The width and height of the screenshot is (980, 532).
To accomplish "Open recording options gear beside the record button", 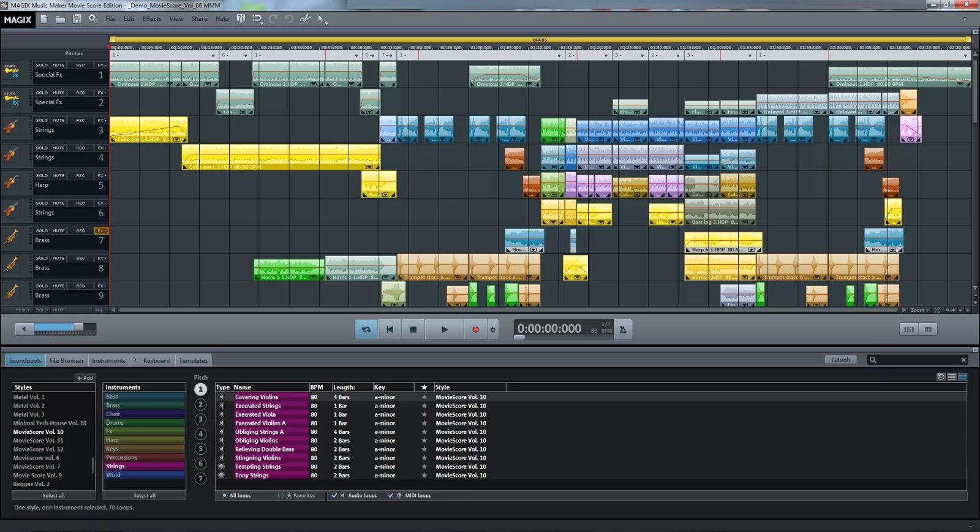I will coord(492,329).
